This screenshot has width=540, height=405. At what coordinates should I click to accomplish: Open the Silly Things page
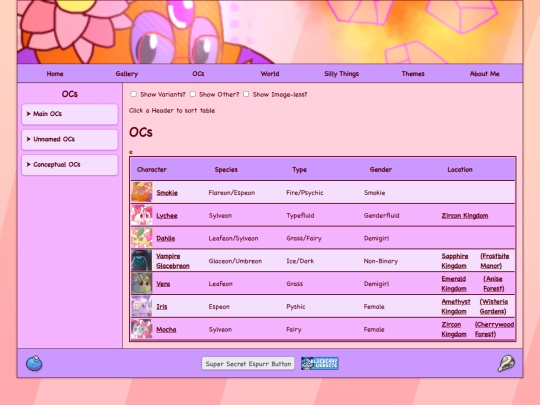pos(342,74)
